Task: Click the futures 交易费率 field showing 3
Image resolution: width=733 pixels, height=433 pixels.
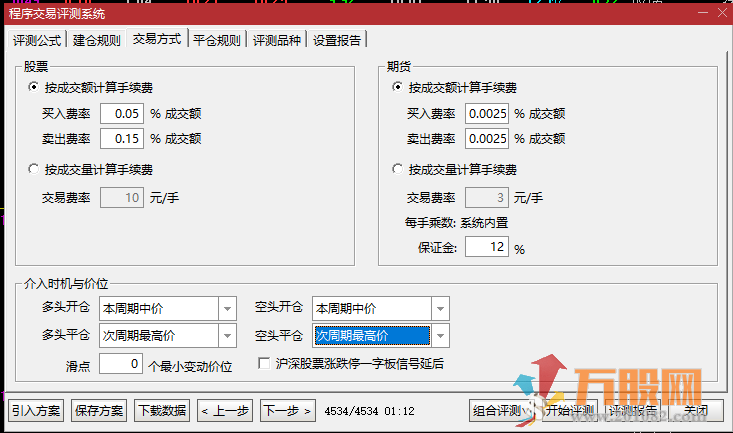Action: (x=487, y=197)
